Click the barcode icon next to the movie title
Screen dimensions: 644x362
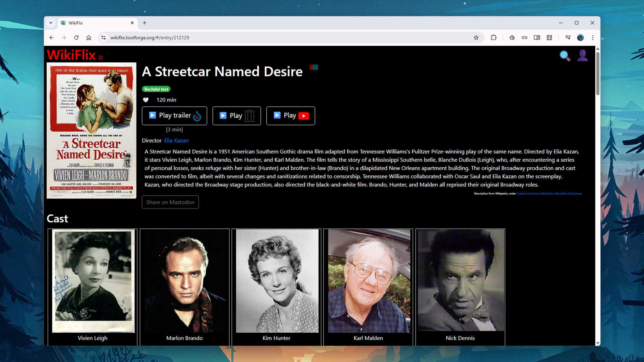(313, 67)
